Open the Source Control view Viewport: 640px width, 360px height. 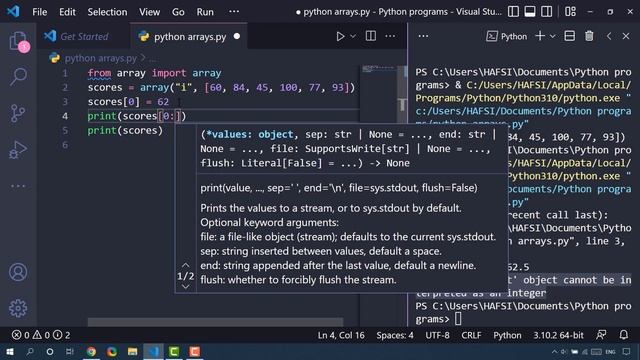point(18,113)
